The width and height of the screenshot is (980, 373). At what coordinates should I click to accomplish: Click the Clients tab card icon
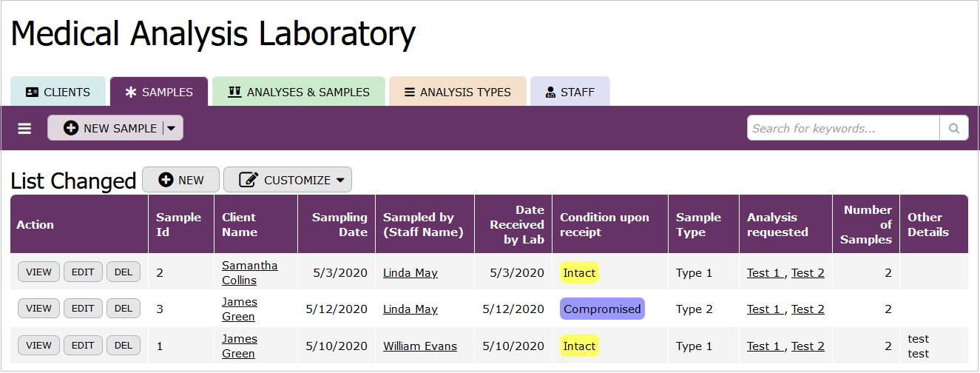32,93
